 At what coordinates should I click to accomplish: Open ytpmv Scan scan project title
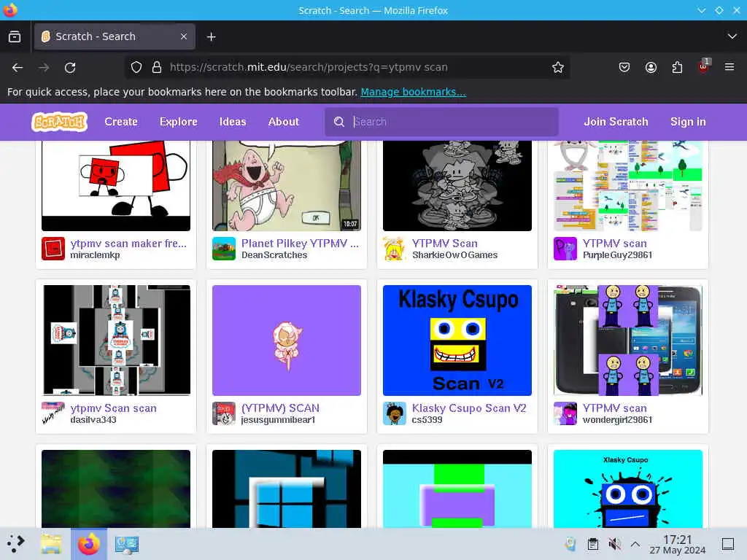(x=113, y=408)
